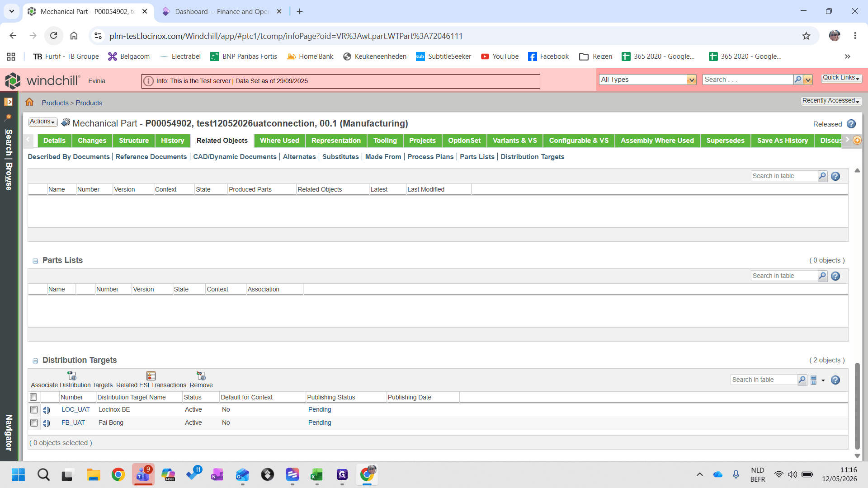This screenshot has width=868, height=488.
Task: Open the LOC_UAT distribution target link
Action: coord(75,410)
